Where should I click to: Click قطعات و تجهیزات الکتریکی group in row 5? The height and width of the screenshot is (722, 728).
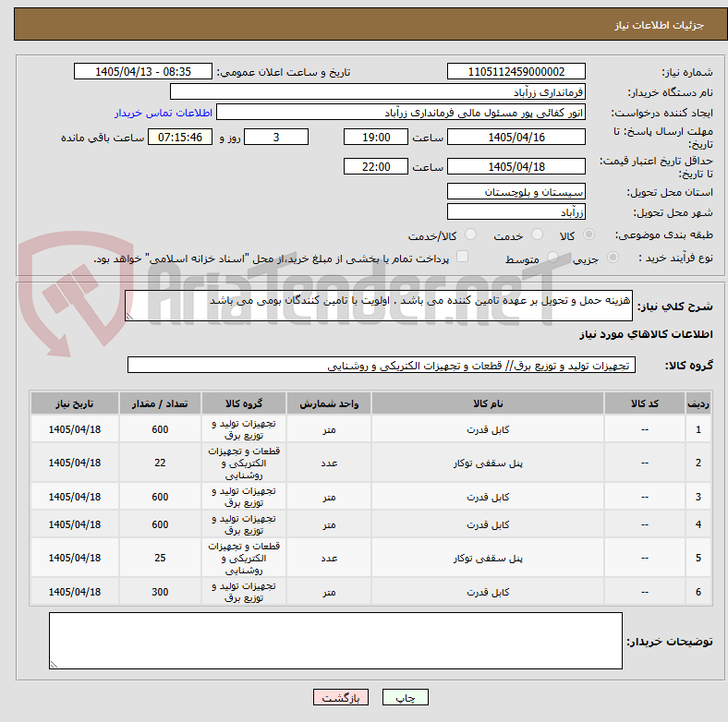(244, 558)
